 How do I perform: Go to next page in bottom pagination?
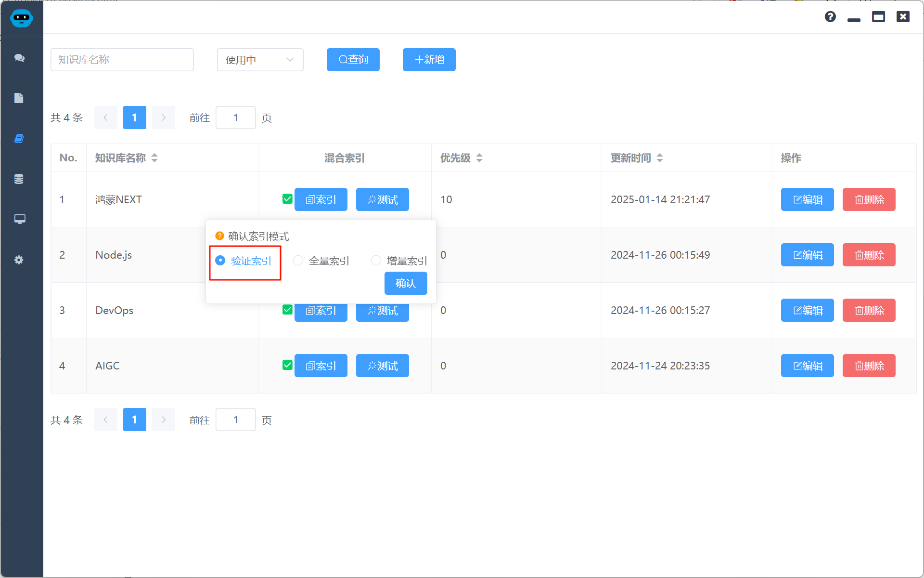(164, 420)
